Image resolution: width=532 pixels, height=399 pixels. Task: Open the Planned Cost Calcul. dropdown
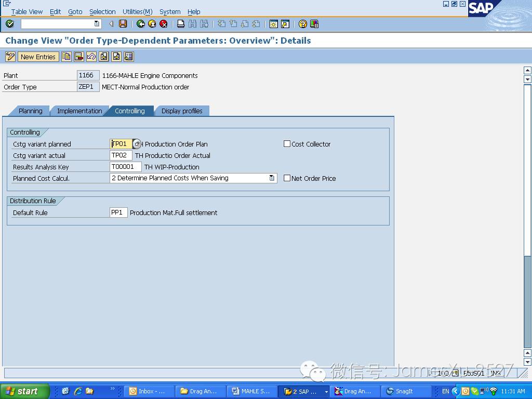pyautogui.click(x=272, y=178)
